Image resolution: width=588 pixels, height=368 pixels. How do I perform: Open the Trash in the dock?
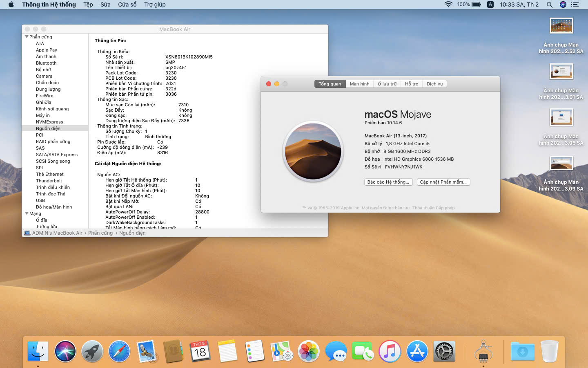[549, 352]
